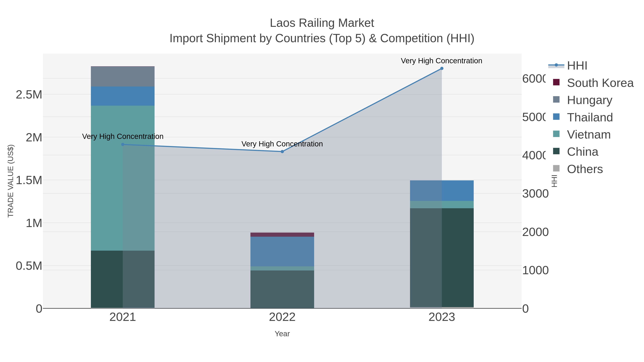Click the HHI line marker legend icon
The width and height of the screenshot is (644, 362).
point(556,65)
